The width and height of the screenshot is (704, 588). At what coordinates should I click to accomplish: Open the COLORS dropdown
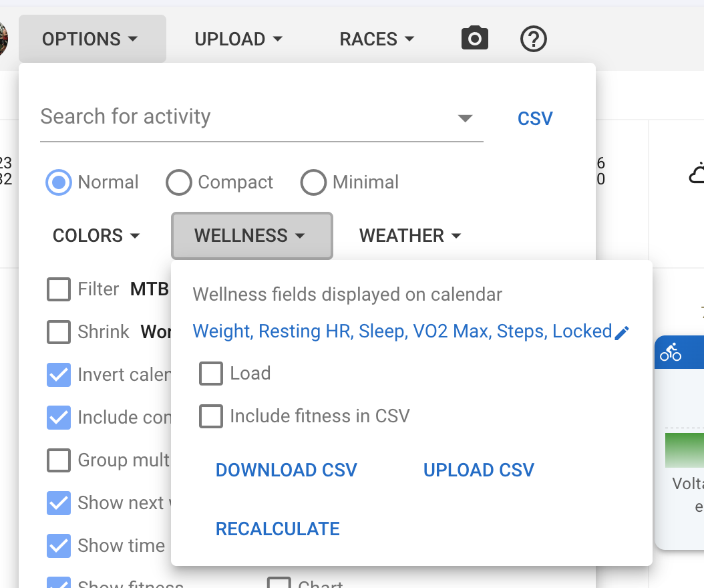(x=97, y=236)
